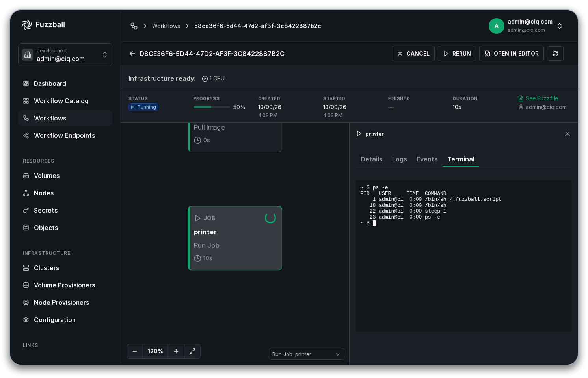588x378 pixels.
Task: Click the 120% zoom level value
Action: [x=155, y=351]
